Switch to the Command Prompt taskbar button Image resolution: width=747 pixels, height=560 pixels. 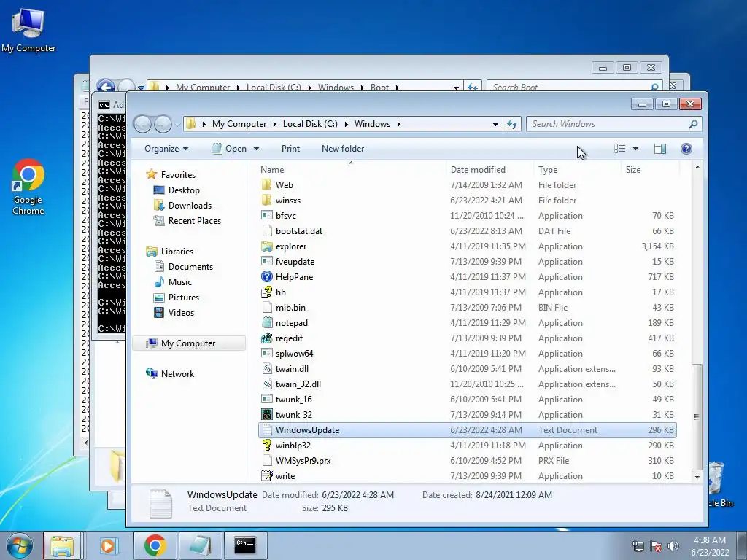tap(245, 545)
